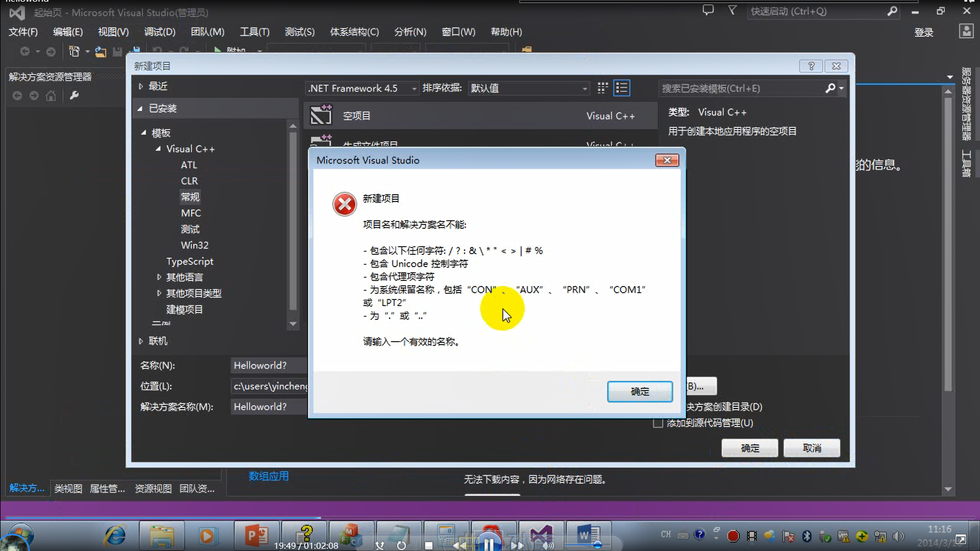Click the home icon in Solution Explorer toolbar
The width and height of the screenshot is (980, 551).
[50, 95]
